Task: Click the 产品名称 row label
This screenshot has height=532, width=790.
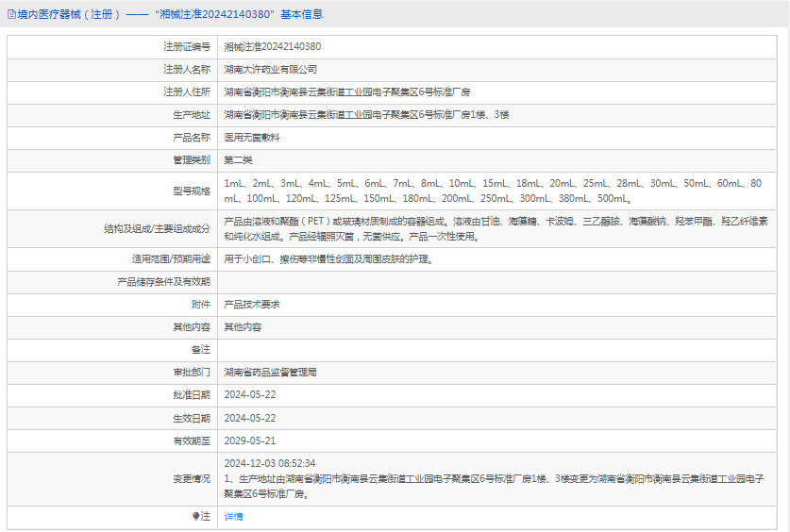Action: coord(192,138)
